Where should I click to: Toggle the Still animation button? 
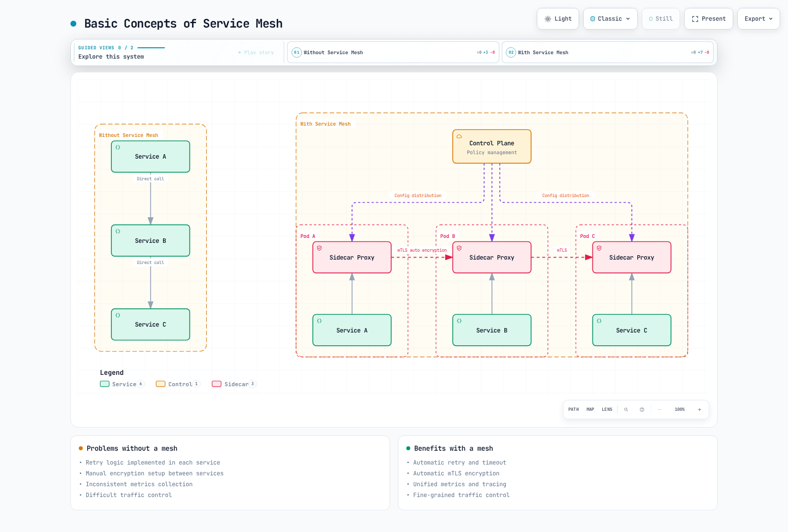(661, 19)
